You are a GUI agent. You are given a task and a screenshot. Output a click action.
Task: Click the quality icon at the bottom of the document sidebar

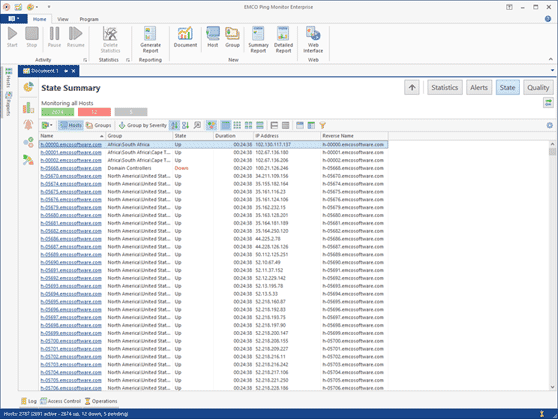[x=28, y=159]
